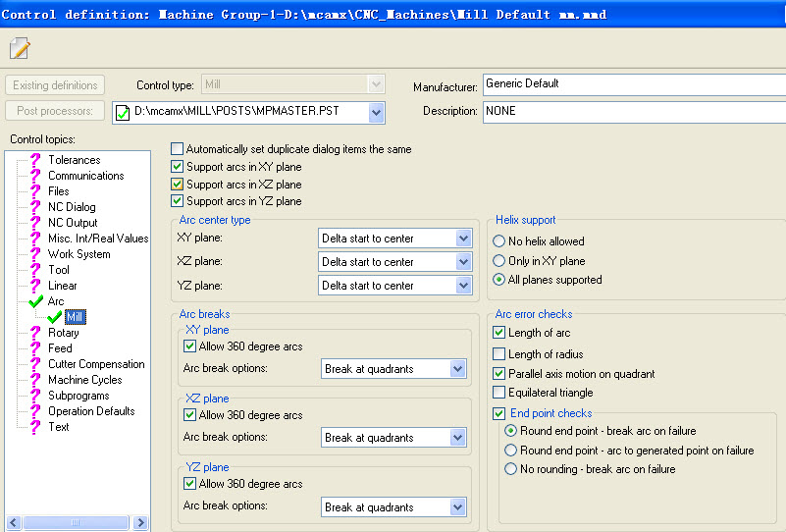The image size is (786, 532).
Task: Click the Post processors button
Action: coord(55,111)
